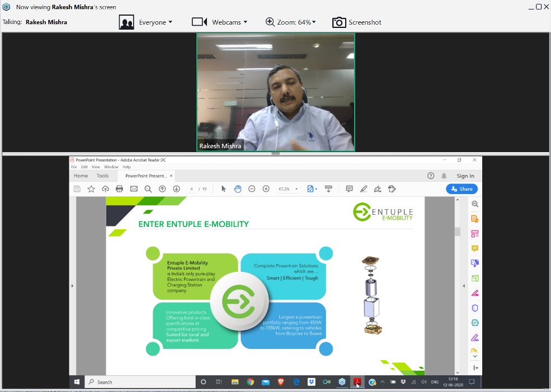This screenshot has width=551, height=392.
Task: Expand the left navigation pane arrow
Action: (x=72, y=286)
